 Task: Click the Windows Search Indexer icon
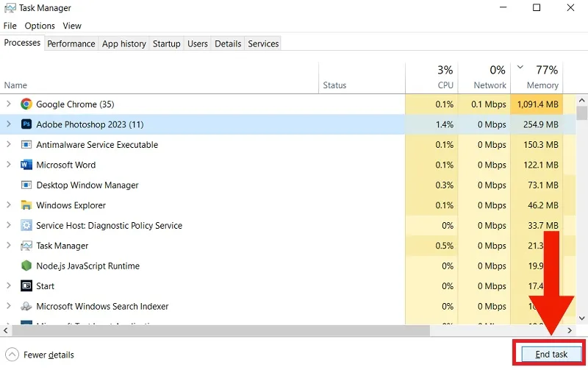[26, 306]
